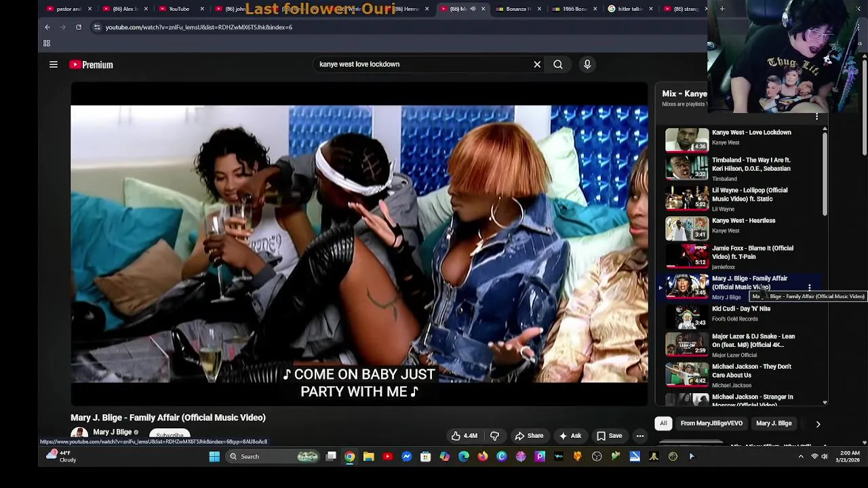This screenshot has height=488, width=868.
Task: Click the video player to pause
Action: [359, 244]
